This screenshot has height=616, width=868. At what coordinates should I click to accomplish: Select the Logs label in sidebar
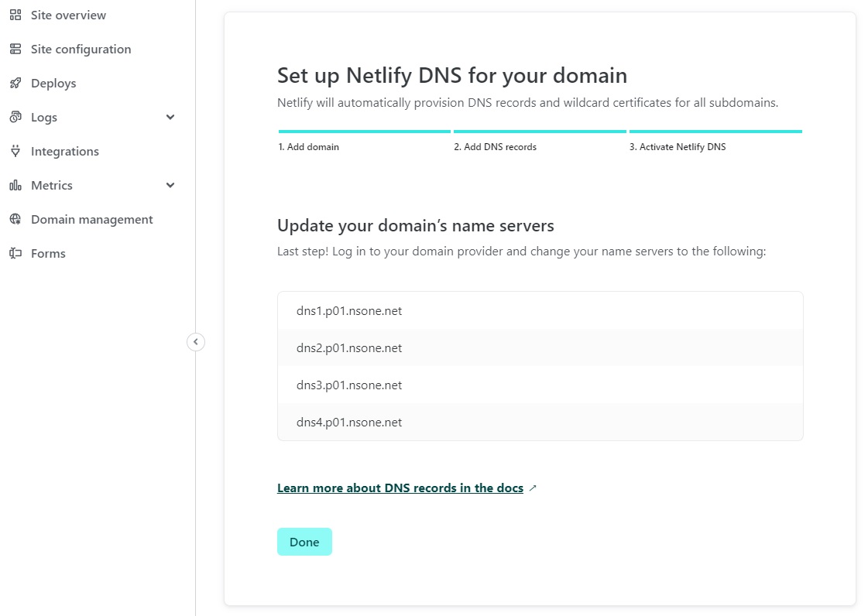tap(44, 118)
